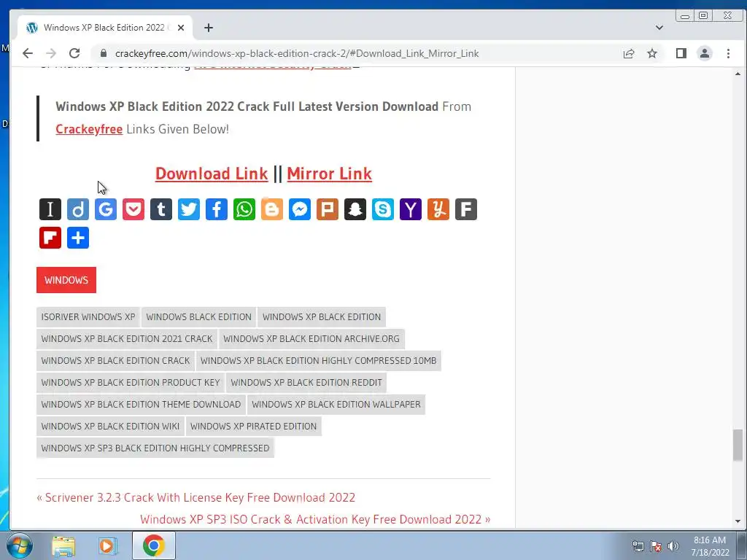
Task: Open WINDOWS XP BLACK EDITION ARCHIVE.ORG tag
Action: point(311,338)
